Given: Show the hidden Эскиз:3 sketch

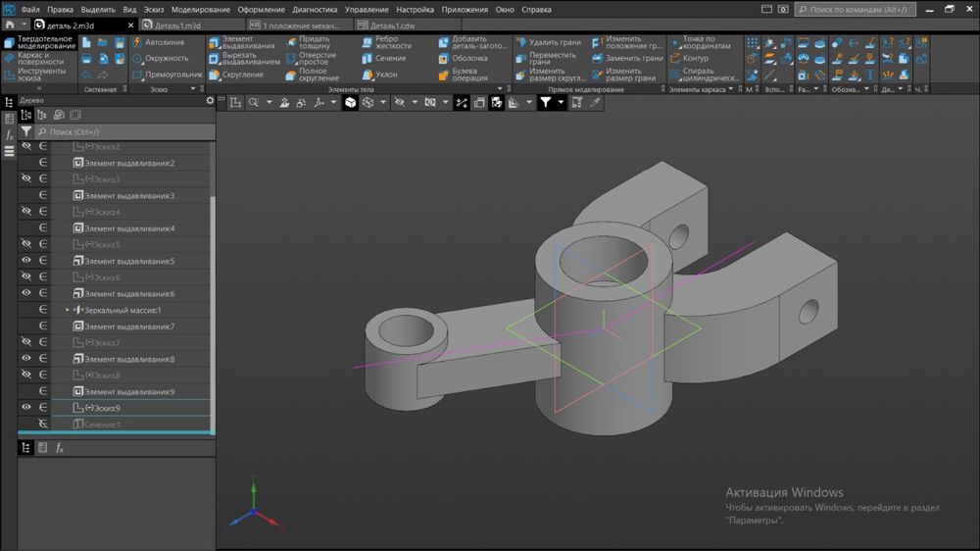Looking at the screenshot, I should tap(27, 179).
